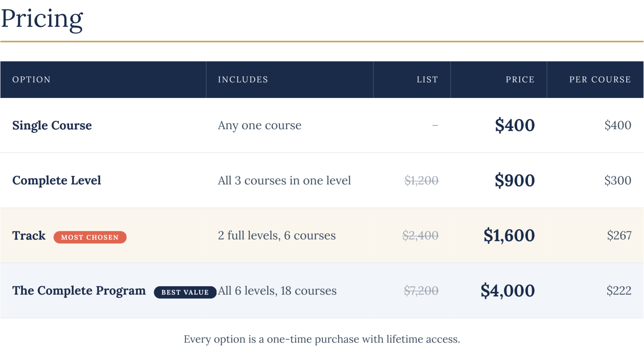Select the Single Course option
The width and height of the screenshot is (644, 354).
(52, 126)
